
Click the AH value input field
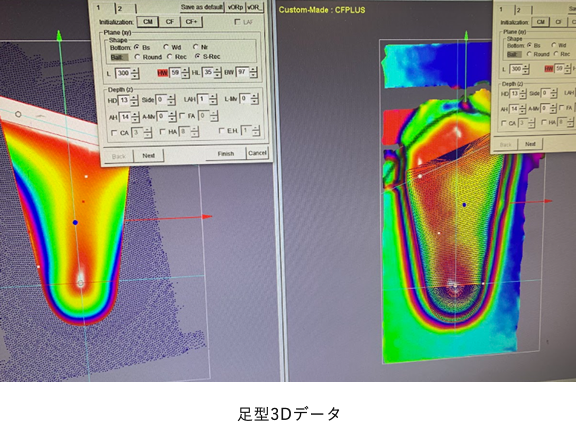125,117
